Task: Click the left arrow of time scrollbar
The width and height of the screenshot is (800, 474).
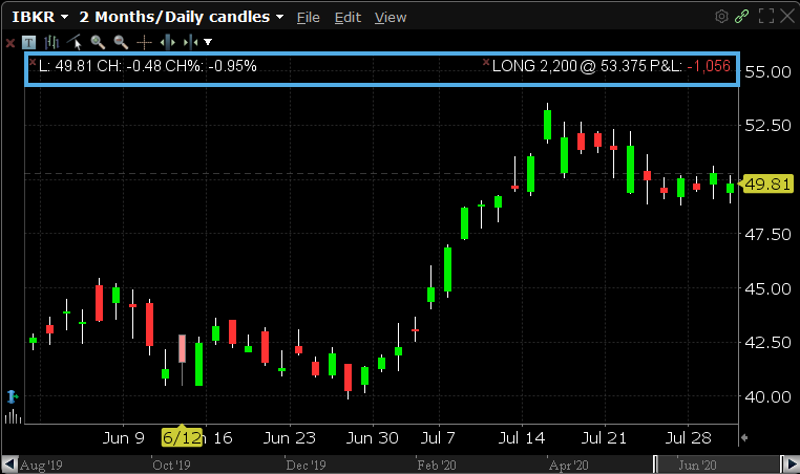Action: pos(9,464)
